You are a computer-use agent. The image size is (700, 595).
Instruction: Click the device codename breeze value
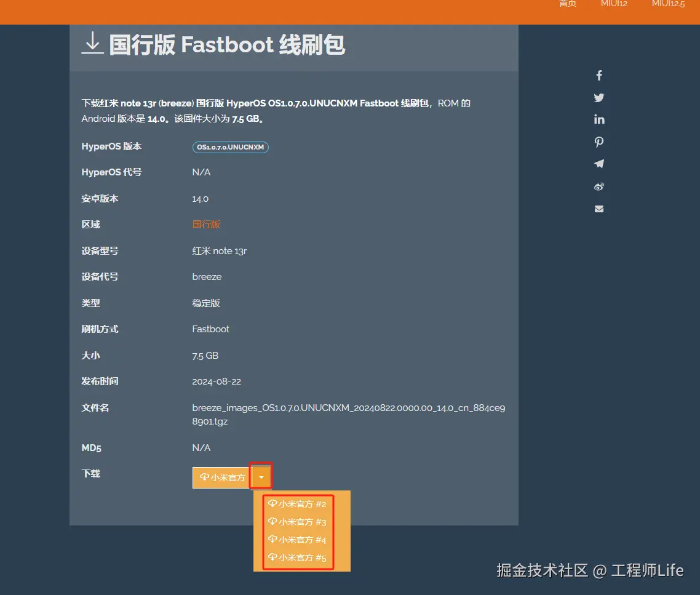[207, 277]
